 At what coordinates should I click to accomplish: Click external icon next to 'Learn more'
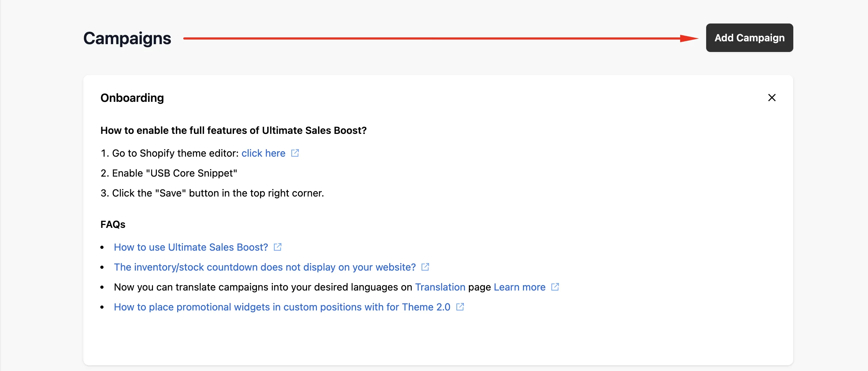[555, 287]
